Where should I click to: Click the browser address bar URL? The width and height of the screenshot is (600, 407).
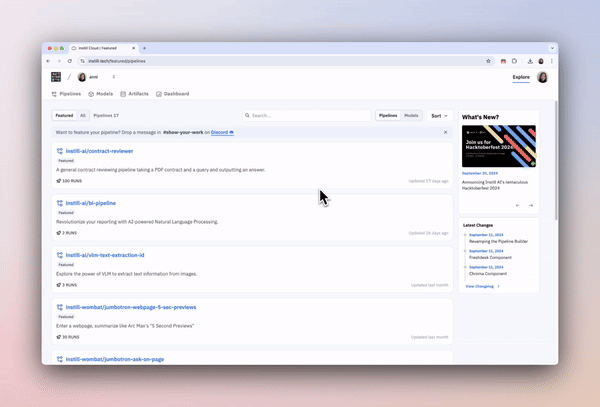pos(117,61)
